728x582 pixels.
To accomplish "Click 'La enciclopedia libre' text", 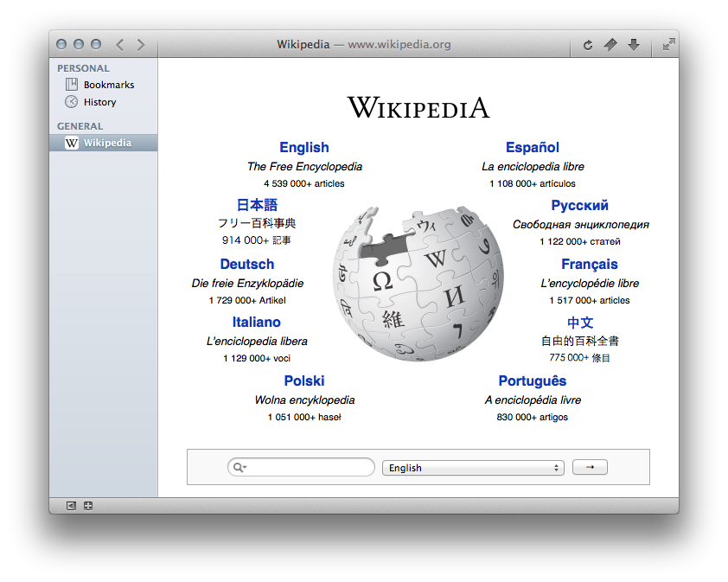I will pos(533,166).
